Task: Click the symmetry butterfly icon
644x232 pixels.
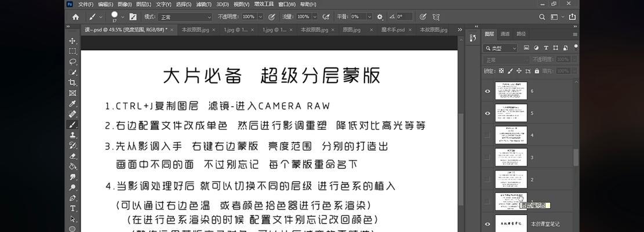Action: 436,17
